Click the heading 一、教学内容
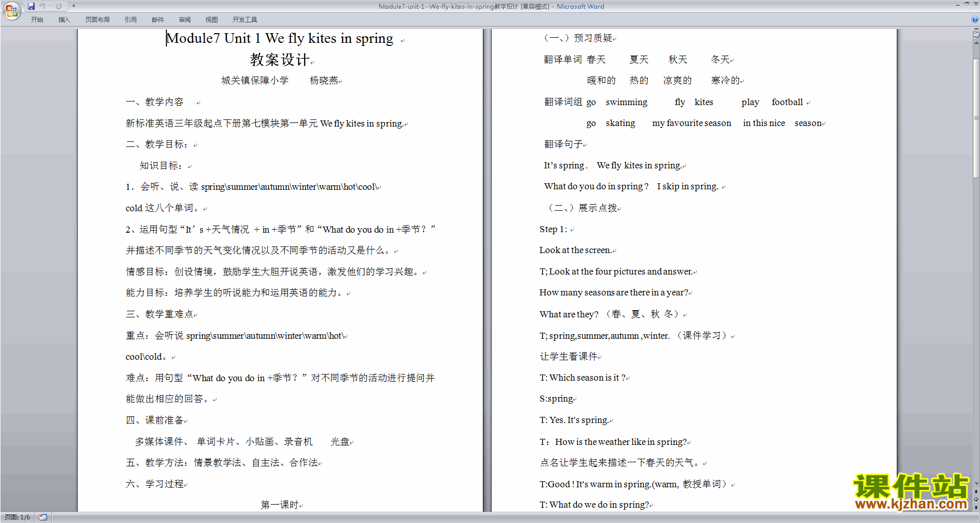The image size is (980, 523). click(155, 102)
